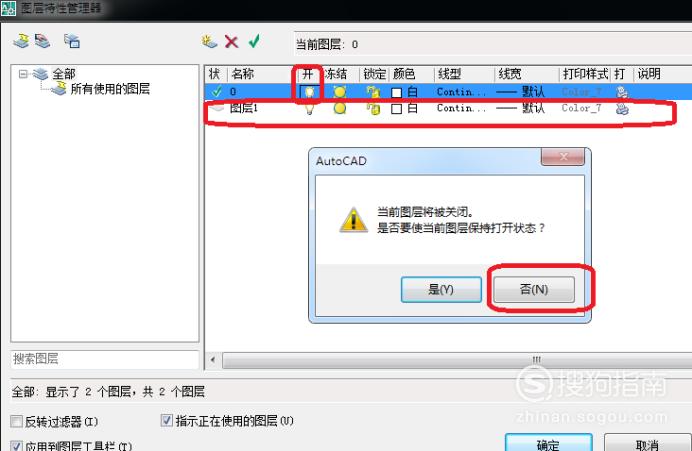Toggle the lock icon for 图层1
This screenshot has width=692, height=451.
pos(373,108)
